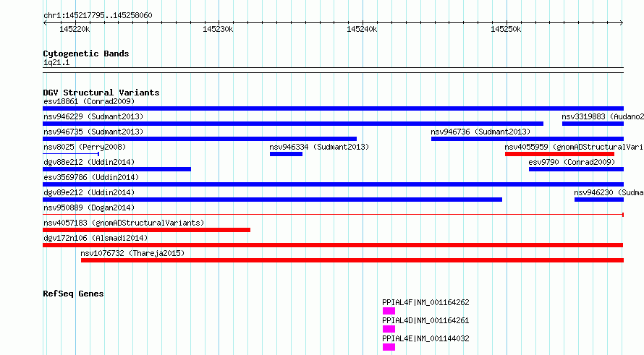Click the ruler's left arrow end

click(x=45, y=23)
